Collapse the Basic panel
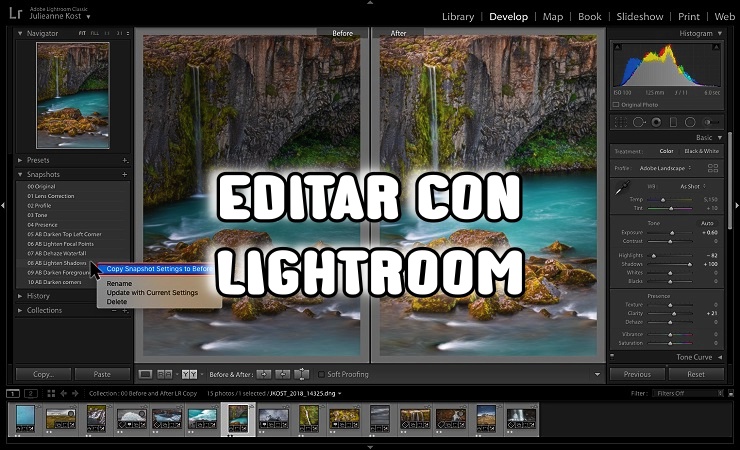The height and width of the screenshot is (450, 740). pos(720,137)
